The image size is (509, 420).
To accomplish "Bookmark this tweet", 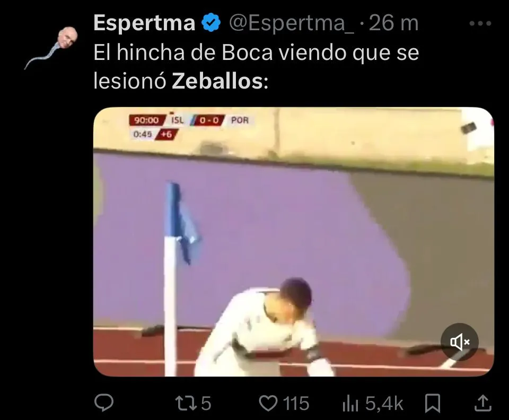I will click(433, 403).
